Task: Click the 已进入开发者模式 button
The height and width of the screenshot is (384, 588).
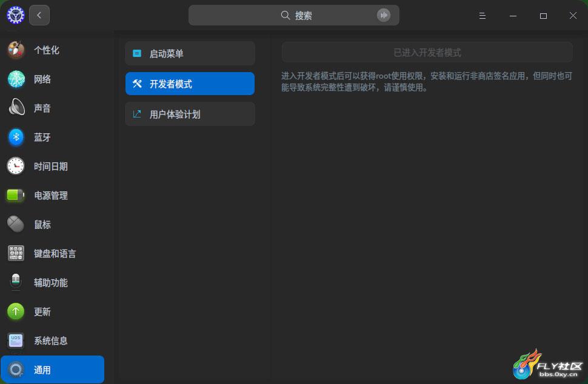Action: click(427, 53)
